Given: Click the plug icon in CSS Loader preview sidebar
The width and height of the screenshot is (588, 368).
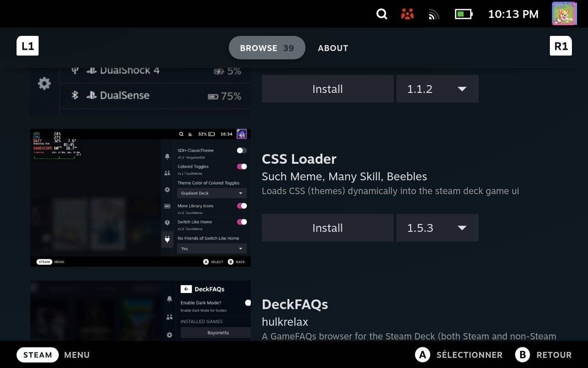Looking at the screenshot, I should pyautogui.click(x=167, y=239).
